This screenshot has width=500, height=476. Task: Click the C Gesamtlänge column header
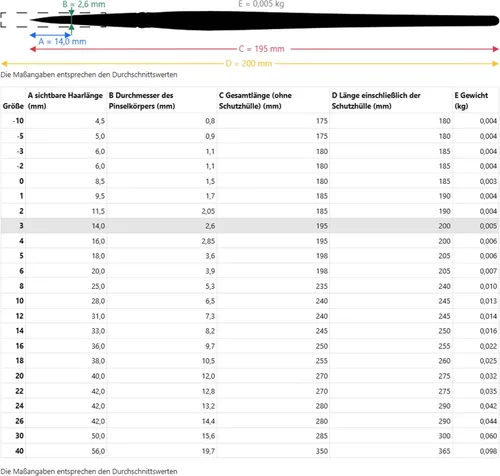(255, 100)
